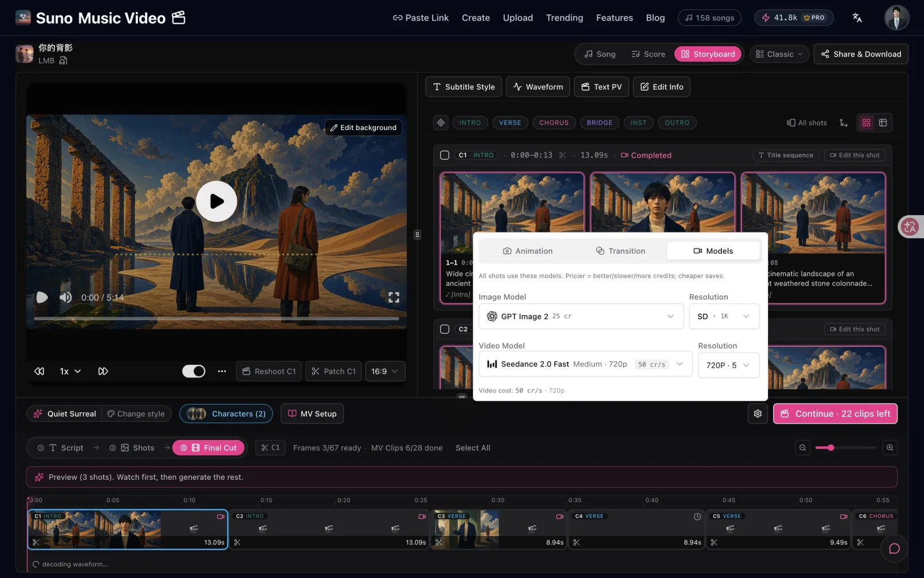Mute the video volume
Viewport: 924px width, 578px height.
pyautogui.click(x=66, y=297)
